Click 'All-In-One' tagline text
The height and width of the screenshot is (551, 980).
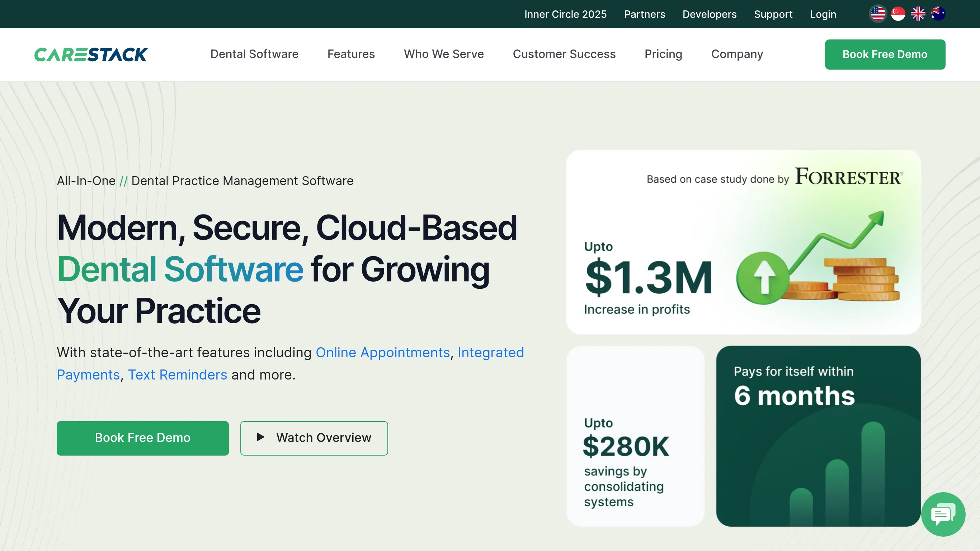click(x=86, y=181)
